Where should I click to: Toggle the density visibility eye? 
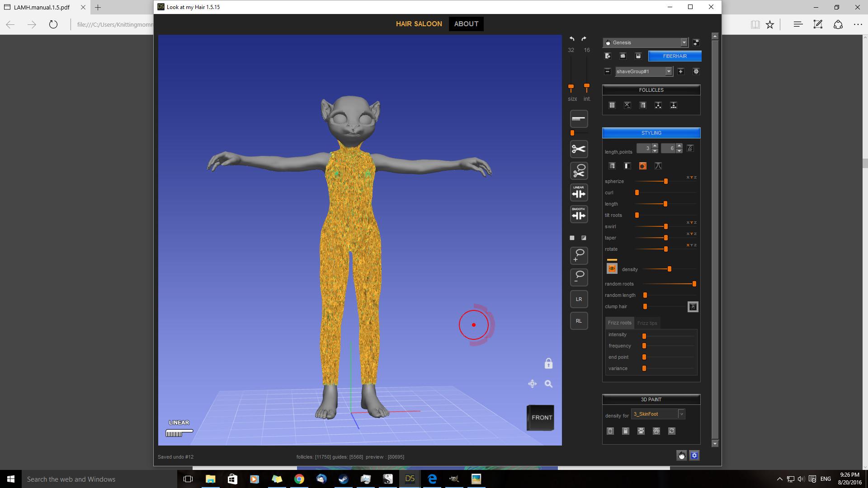(612, 269)
